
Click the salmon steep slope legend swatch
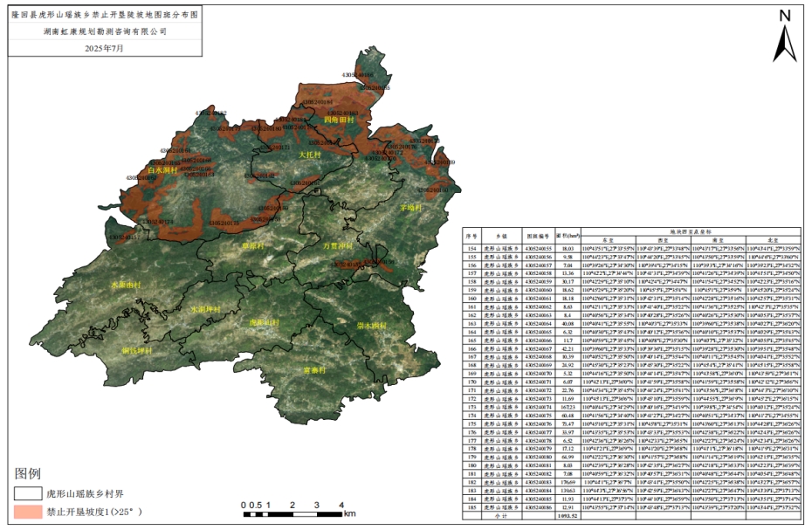27,512
